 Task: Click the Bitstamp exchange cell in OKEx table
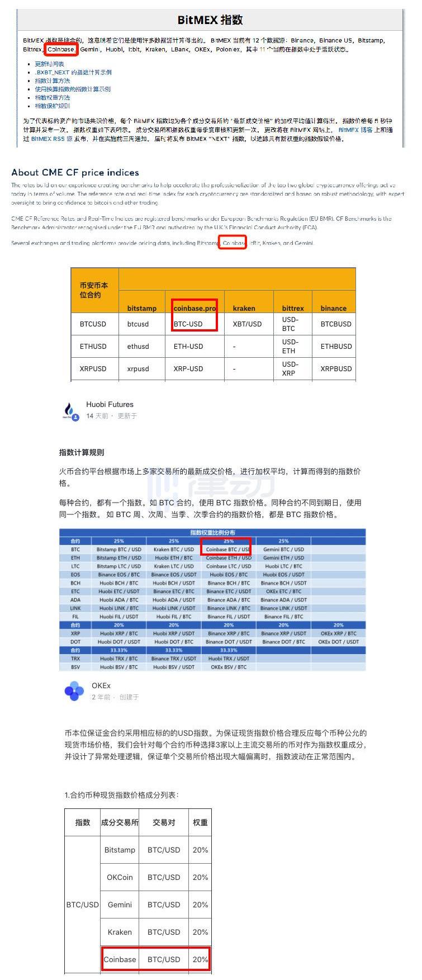click(120, 850)
